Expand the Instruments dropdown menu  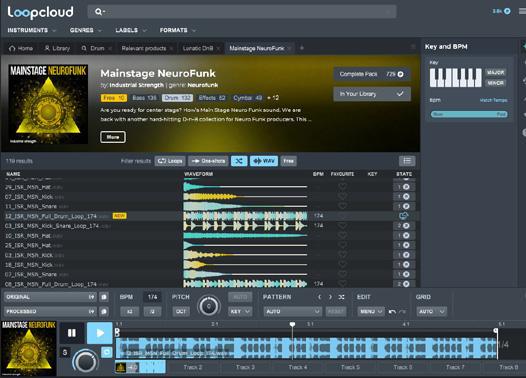(x=32, y=30)
